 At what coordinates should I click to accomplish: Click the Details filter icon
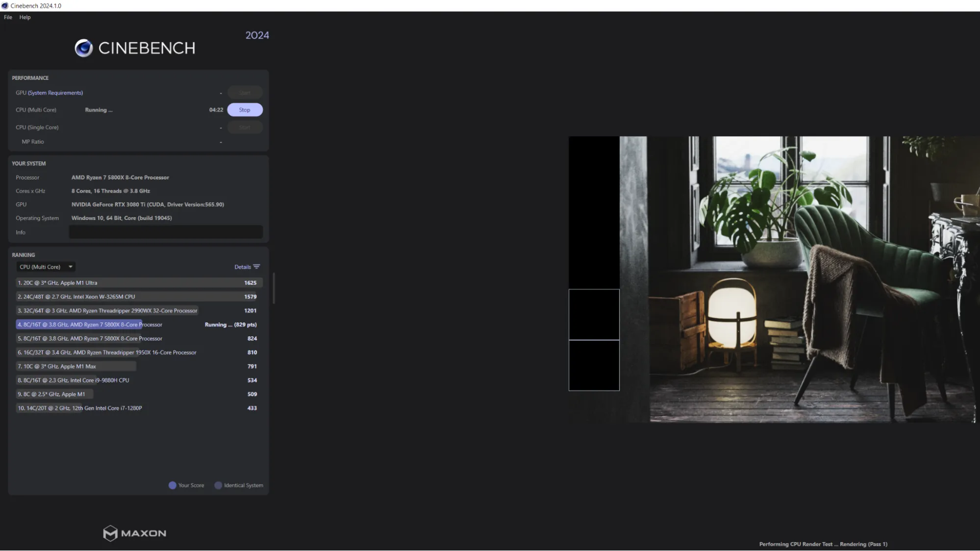pos(256,267)
